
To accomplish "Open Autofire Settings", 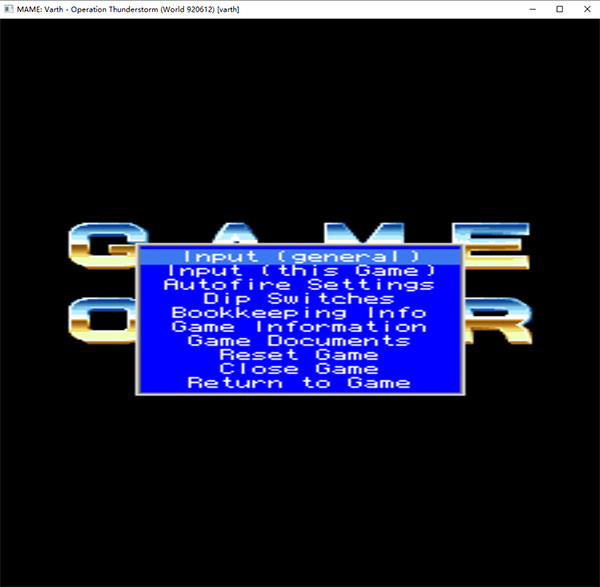I will tap(300, 285).
